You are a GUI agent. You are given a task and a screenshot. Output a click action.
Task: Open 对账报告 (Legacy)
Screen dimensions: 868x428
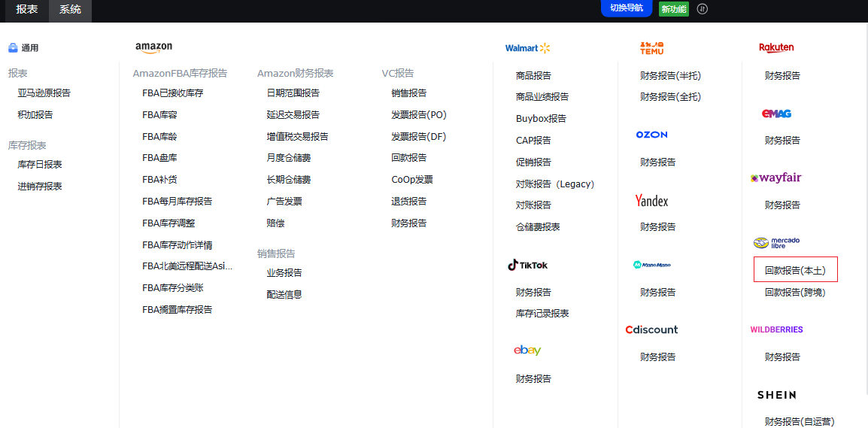click(554, 184)
